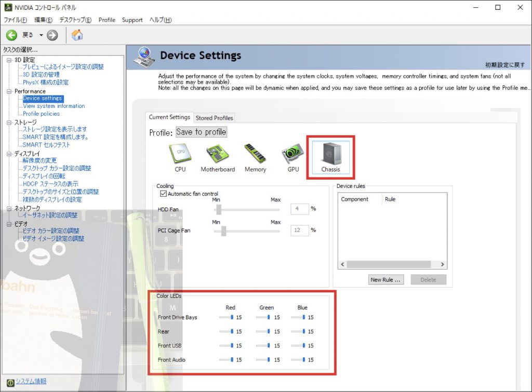Click Front Audio Green LED slider
This screenshot has height=392, width=532.
(263, 359)
